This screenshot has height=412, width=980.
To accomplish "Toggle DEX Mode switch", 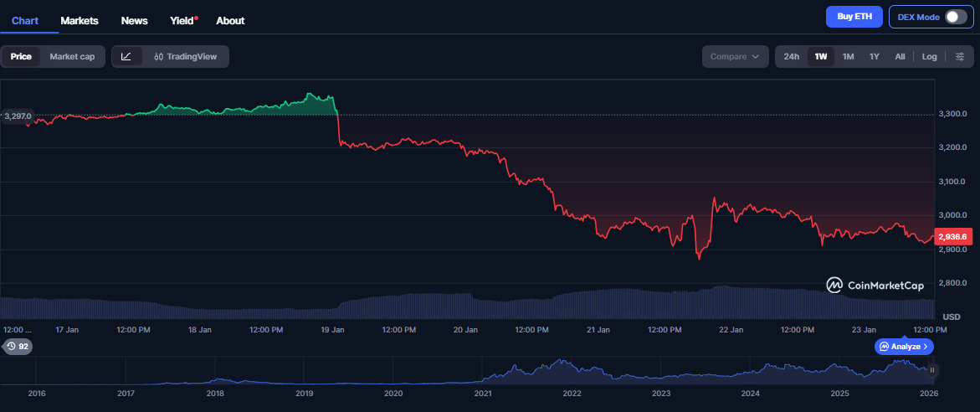I will coord(955,17).
